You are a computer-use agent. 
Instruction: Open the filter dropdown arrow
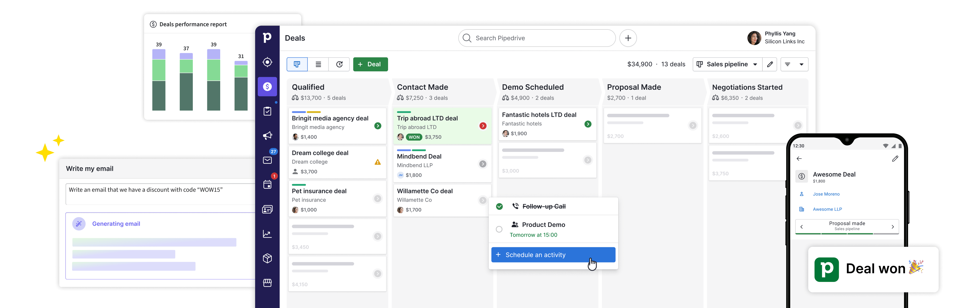point(801,64)
